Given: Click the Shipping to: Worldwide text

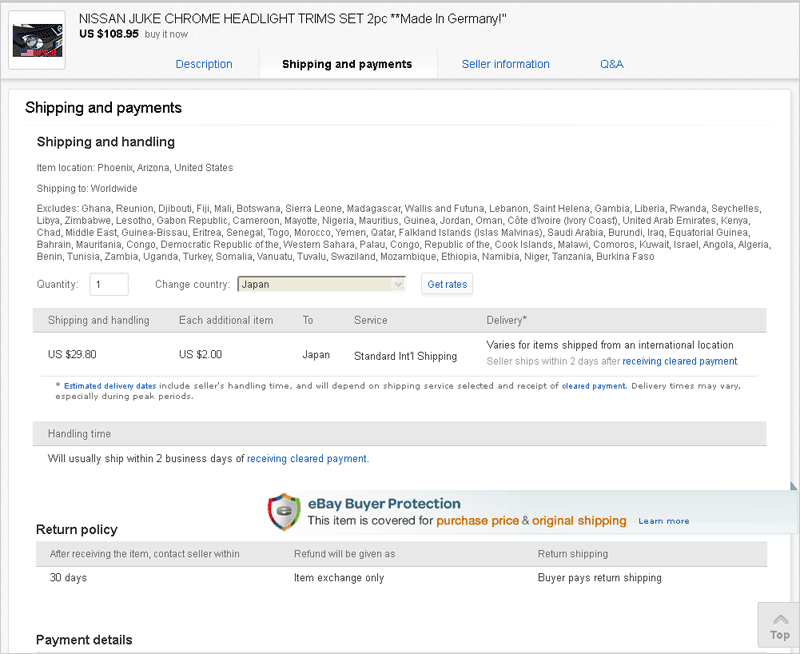Looking at the screenshot, I should [x=87, y=189].
